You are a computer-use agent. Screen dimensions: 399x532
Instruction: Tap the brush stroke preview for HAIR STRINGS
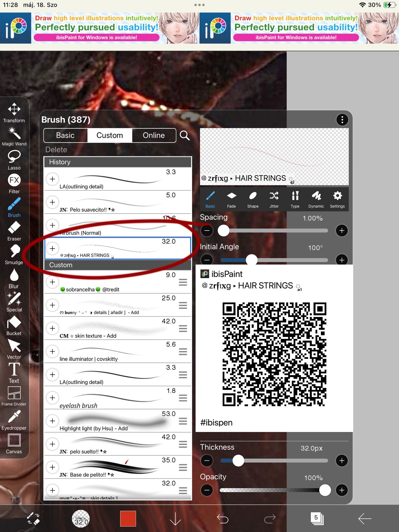click(x=274, y=156)
